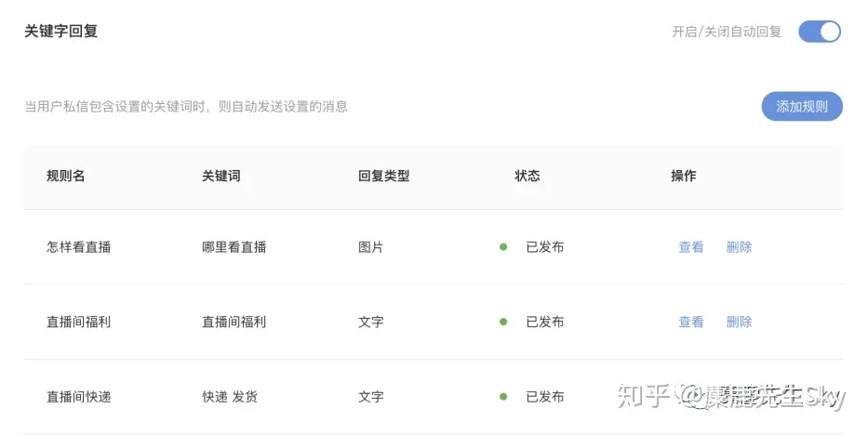Click the green status dot for 怎样看直播
Viewport: 868px width, 435px height.
503,247
